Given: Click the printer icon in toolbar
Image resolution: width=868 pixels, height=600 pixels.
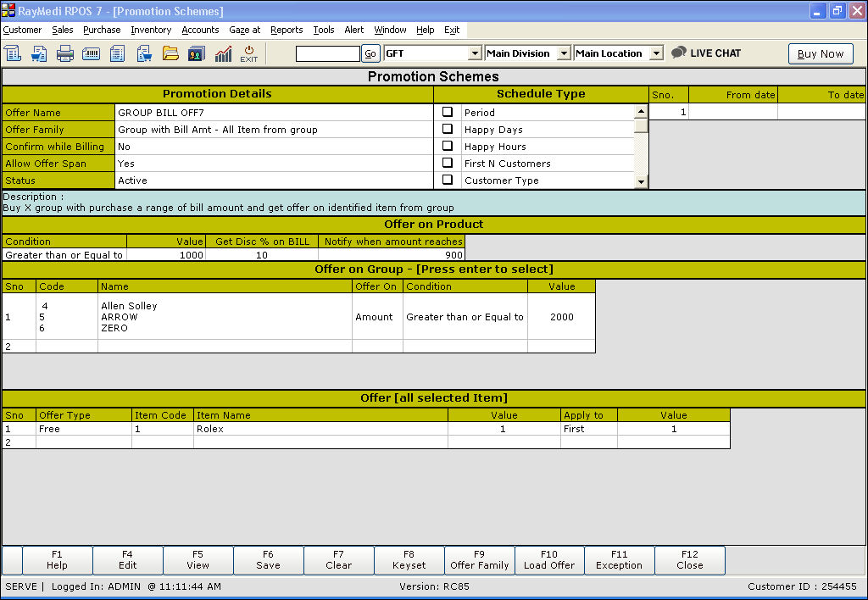Looking at the screenshot, I should tap(65, 53).
